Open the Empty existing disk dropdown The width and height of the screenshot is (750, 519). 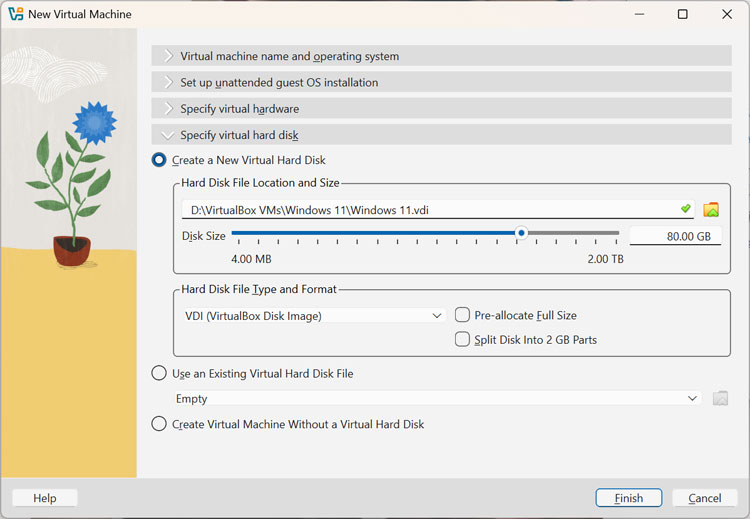point(437,398)
